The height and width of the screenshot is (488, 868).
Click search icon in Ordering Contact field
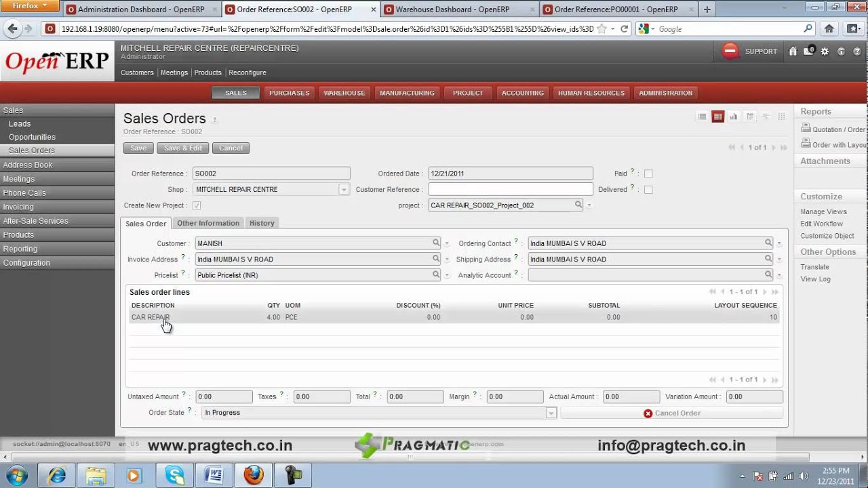(768, 243)
